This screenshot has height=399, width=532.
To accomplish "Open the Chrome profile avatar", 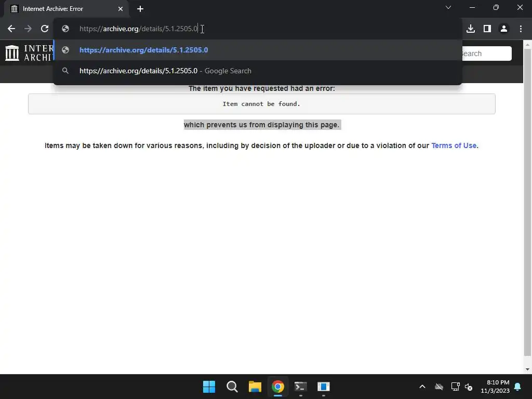I will pos(504,29).
